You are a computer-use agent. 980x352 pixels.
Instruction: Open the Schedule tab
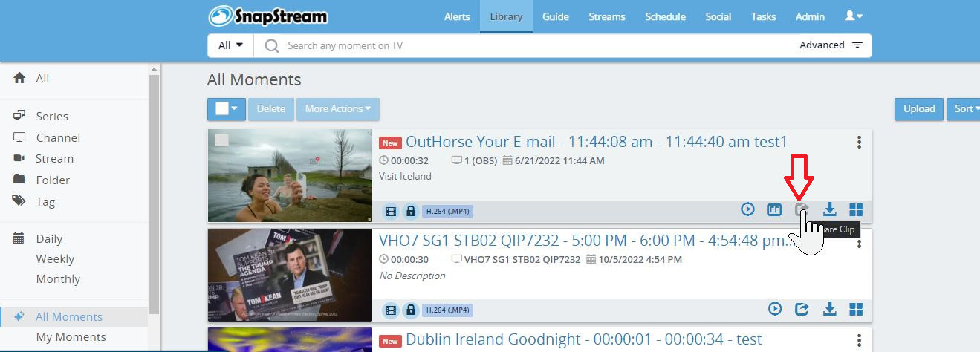coord(665,16)
